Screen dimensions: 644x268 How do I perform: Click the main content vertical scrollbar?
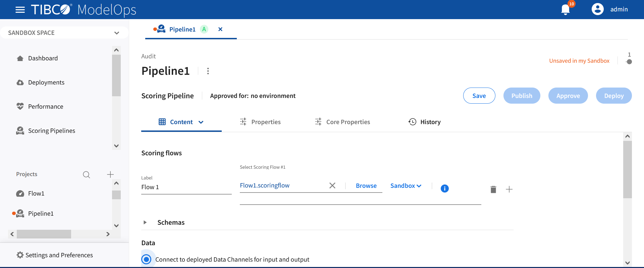coord(627,170)
